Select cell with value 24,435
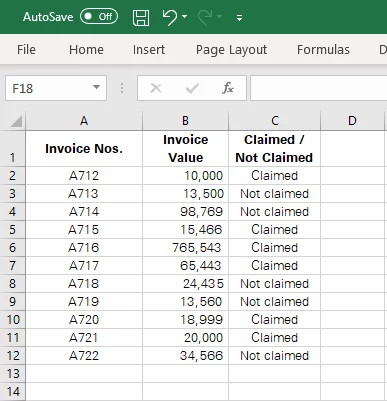This screenshot has width=387, height=401. click(185, 284)
